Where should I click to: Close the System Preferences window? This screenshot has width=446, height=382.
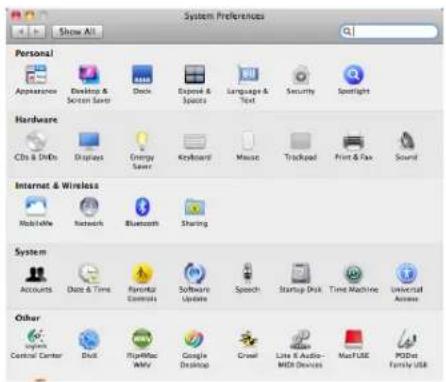point(16,15)
